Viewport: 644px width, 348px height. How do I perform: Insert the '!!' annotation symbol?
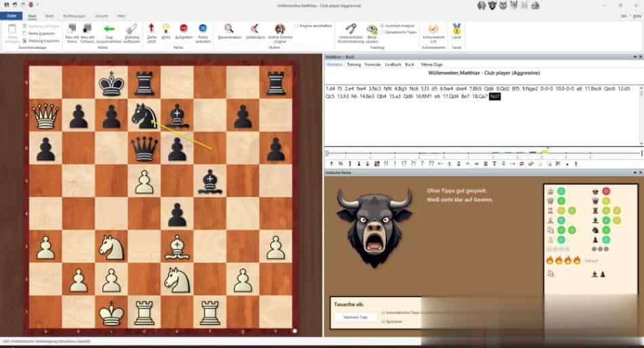(x=386, y=164)
